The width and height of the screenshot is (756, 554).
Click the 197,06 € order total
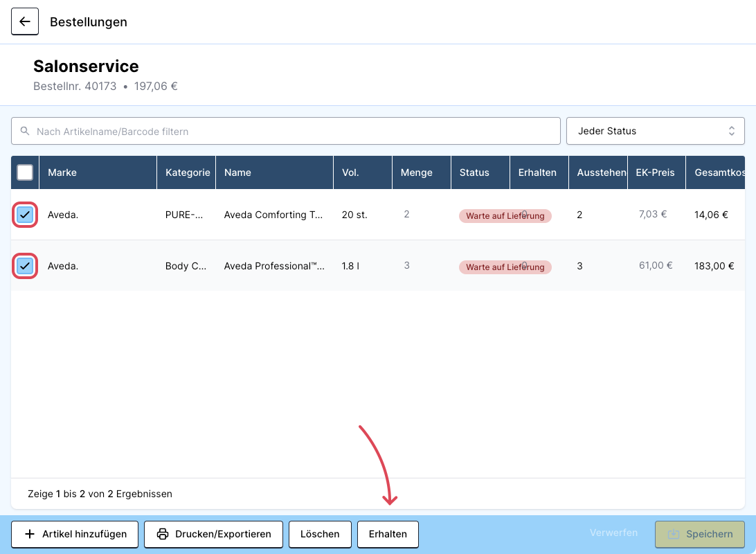click(x=156, y=87)
